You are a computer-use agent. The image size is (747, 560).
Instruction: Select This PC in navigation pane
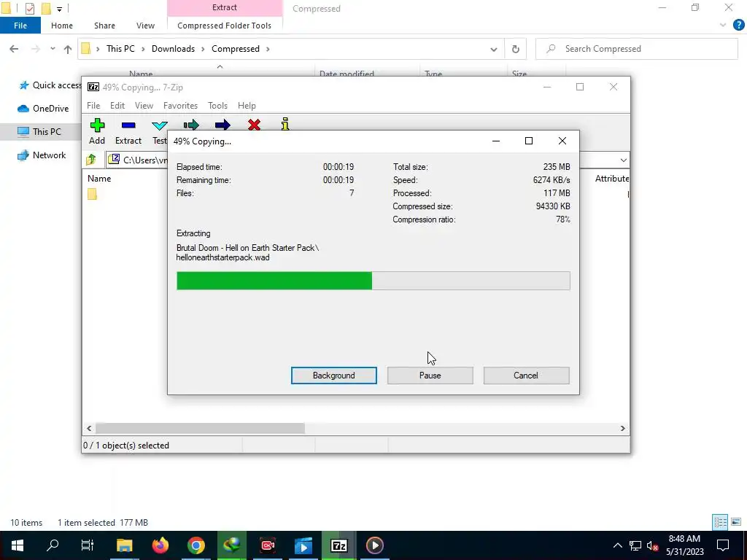click(39, 132)
